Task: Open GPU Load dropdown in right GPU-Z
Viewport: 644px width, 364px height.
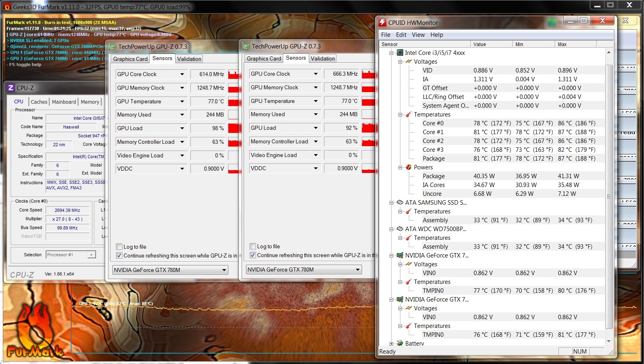Action: click(x=316, y=128)
